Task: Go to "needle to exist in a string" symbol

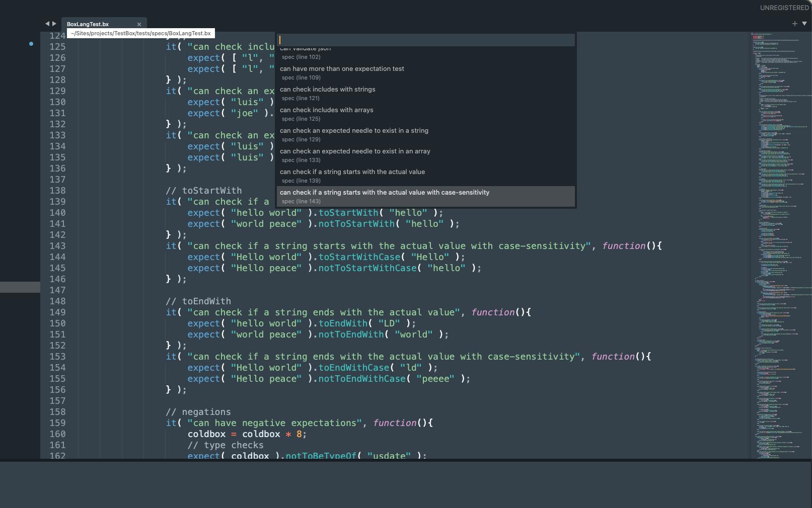Action: 426,135
